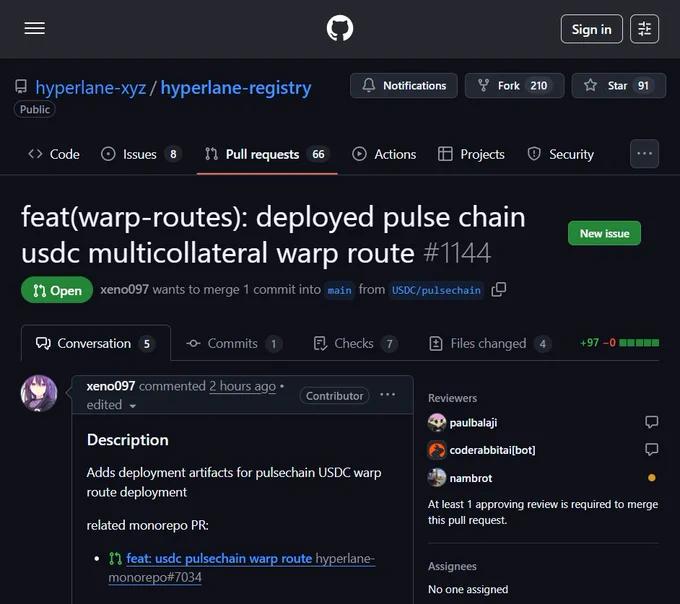Click nambrot's pending review status dot

pos(651,478)
